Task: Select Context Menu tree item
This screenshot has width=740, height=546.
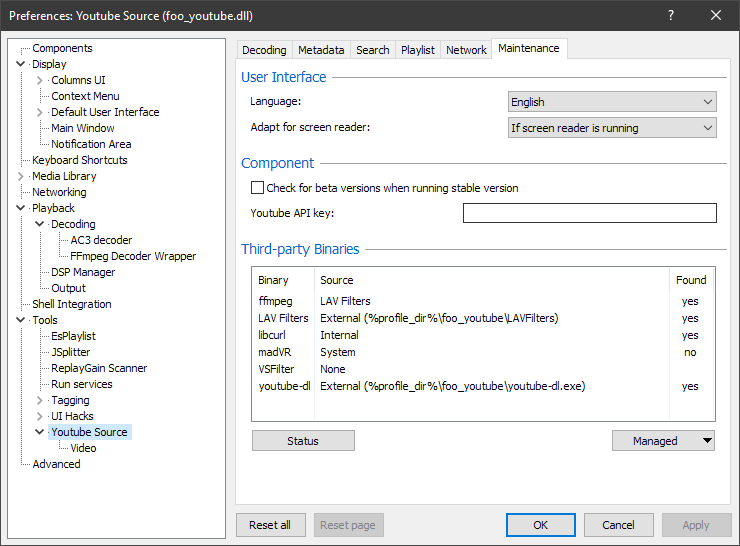Action: point(85,96)
